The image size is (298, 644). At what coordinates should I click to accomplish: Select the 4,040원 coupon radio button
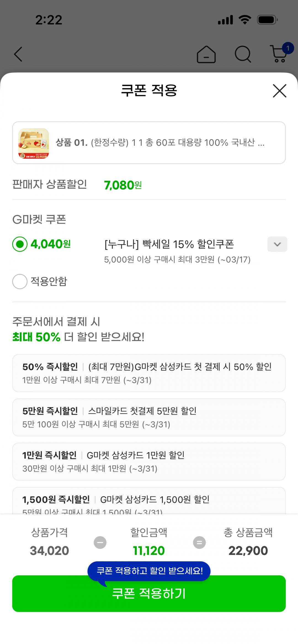20,244
